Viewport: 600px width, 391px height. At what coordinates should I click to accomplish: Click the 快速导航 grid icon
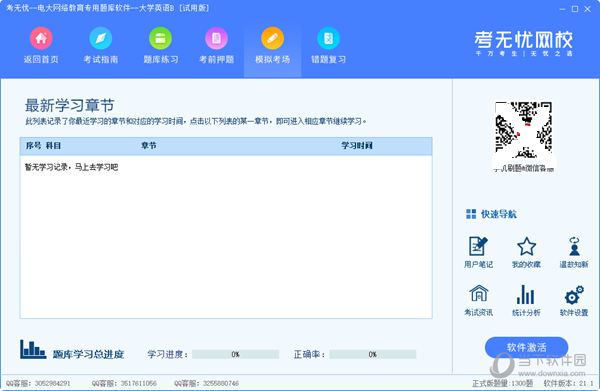pos(471,214)
